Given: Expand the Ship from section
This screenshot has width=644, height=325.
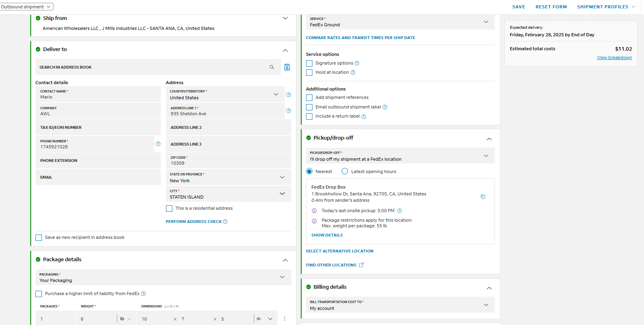Looking at the screenshot, I should click(285, 18).
